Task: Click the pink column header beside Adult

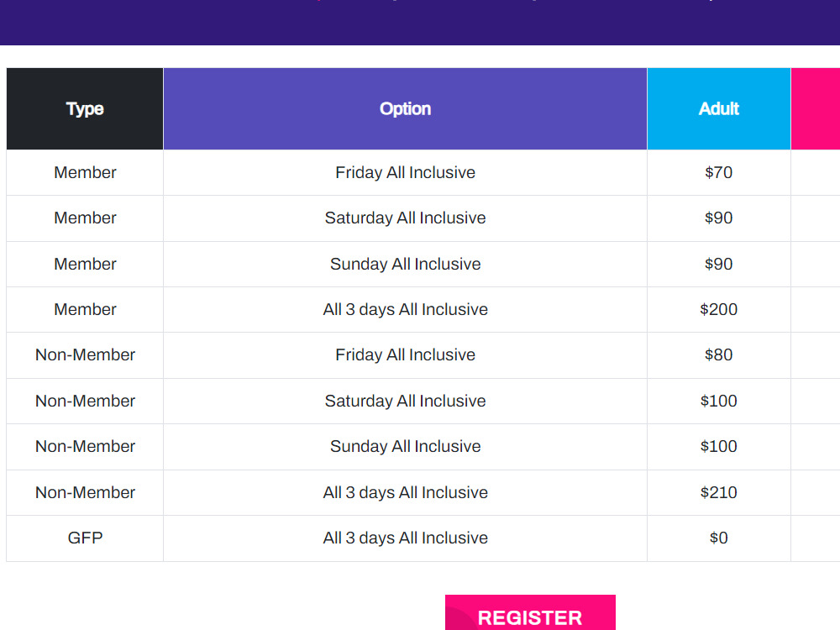Action: (816, 108)
